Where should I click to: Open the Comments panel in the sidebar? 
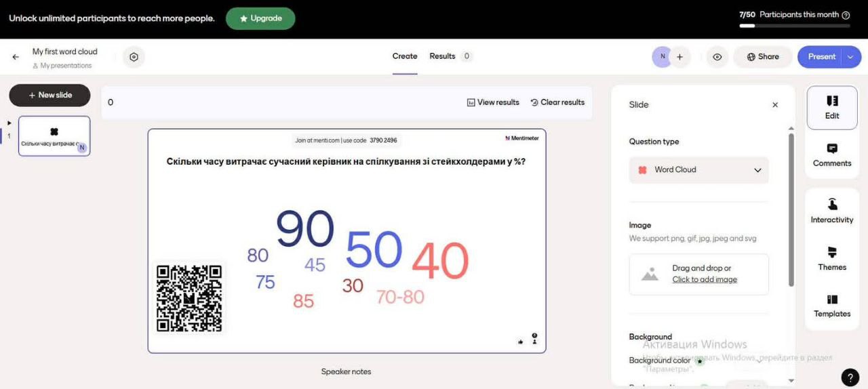831,155
